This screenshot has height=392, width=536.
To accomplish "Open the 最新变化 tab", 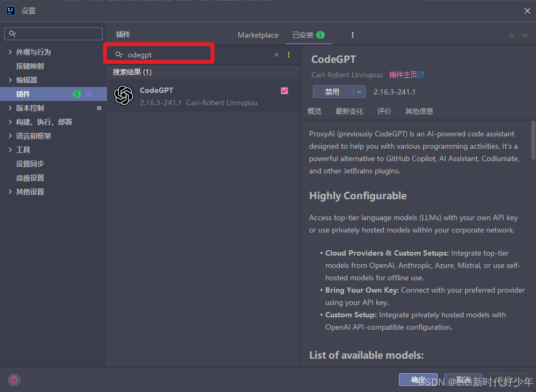I will click(x=349, y=111).
